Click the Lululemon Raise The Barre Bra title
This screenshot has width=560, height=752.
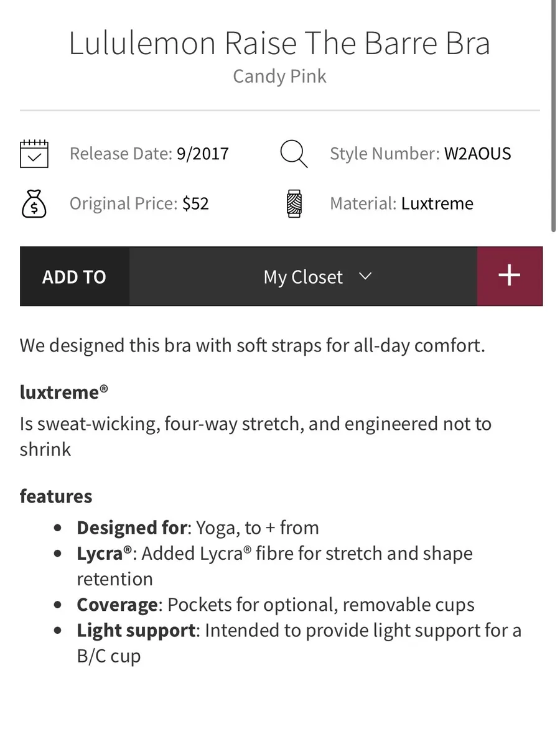[279, 43]
